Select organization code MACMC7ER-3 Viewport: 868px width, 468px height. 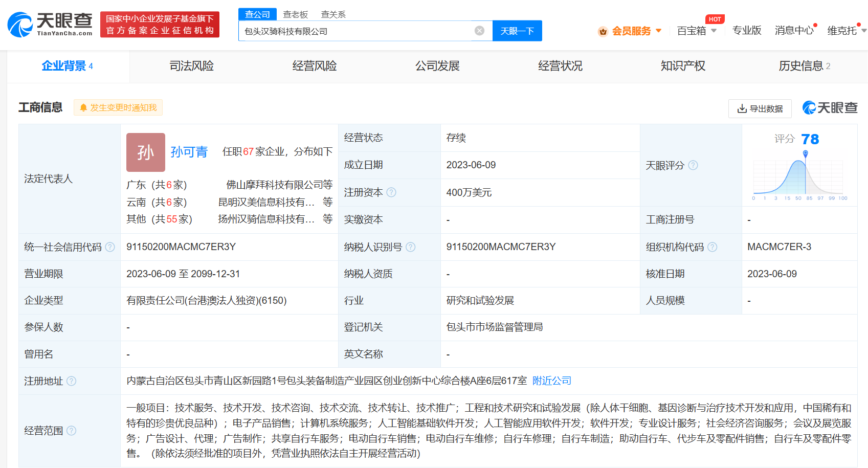pos(779,247)
